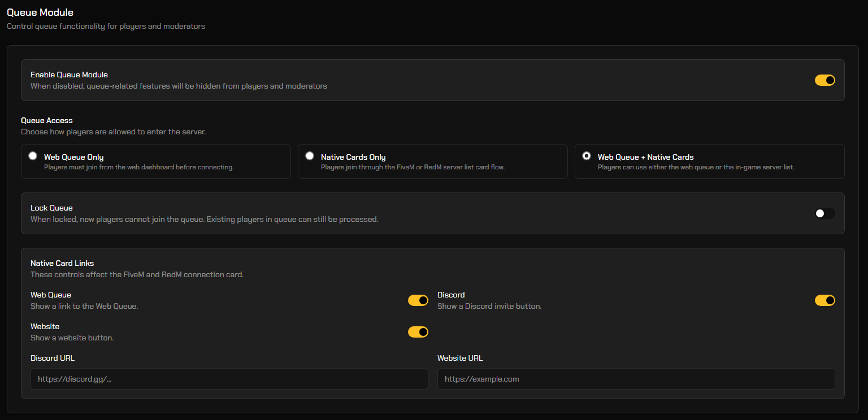This screenshot has height=420, width=868.
Task: Turn on the Lock Queue switch
Action: 824,213
